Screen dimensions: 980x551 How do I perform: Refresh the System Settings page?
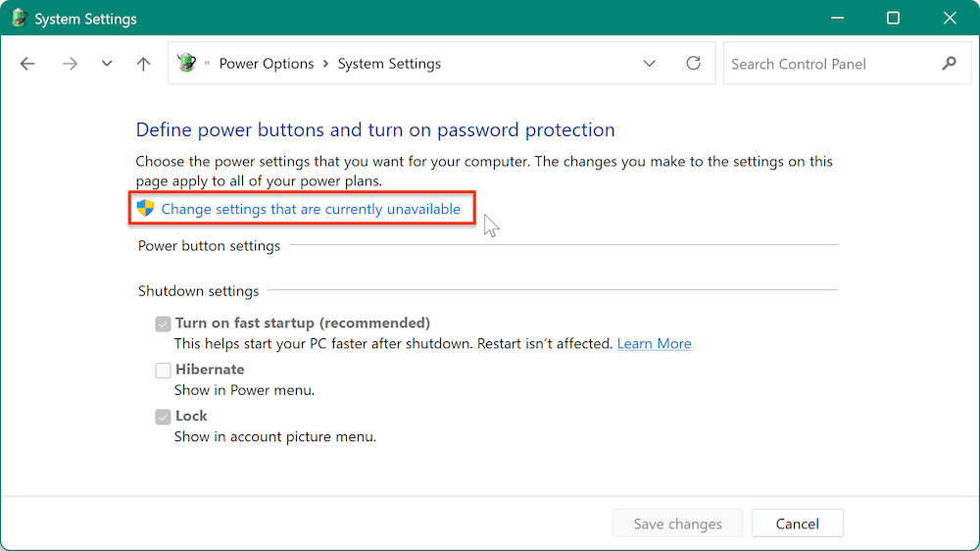coord(693,63)
